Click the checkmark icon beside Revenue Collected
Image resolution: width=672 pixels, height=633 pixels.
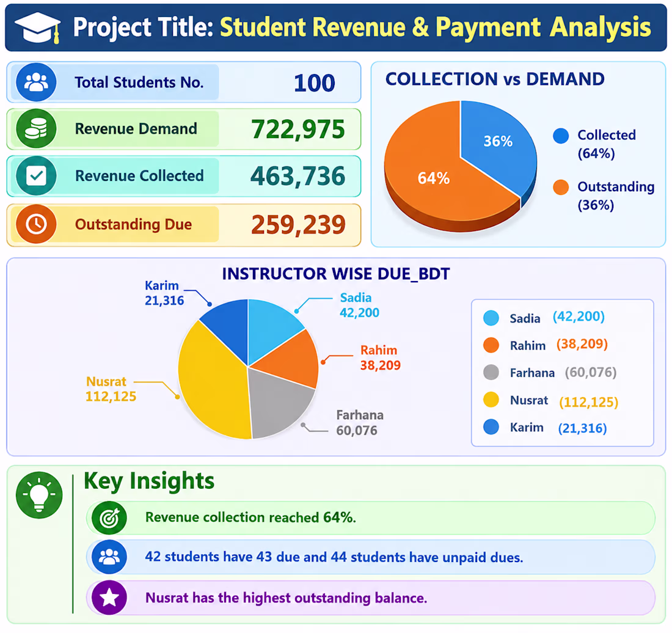[36, 176]
